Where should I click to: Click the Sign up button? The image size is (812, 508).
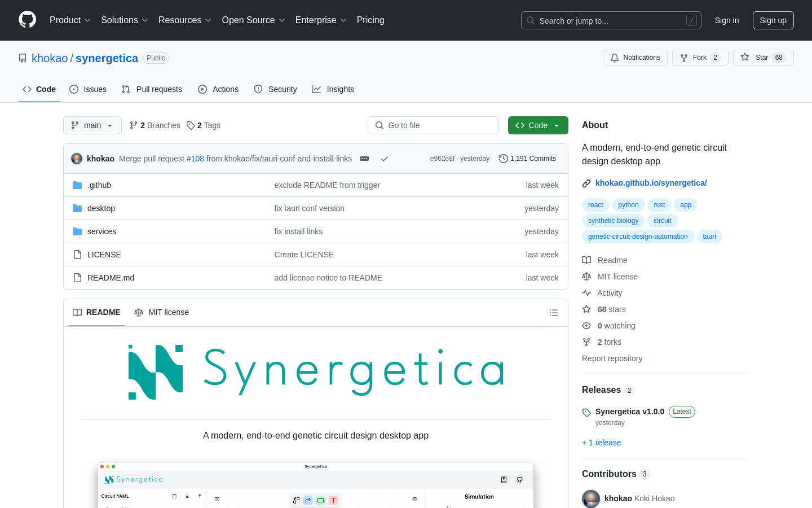[x=773, y=20]
